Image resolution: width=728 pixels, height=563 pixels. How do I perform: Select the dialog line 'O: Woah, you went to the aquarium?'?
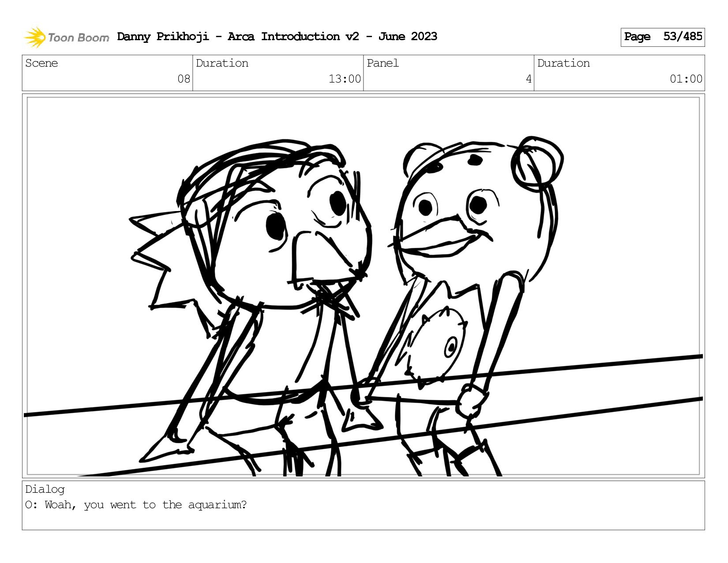click(x=136, y=505)
